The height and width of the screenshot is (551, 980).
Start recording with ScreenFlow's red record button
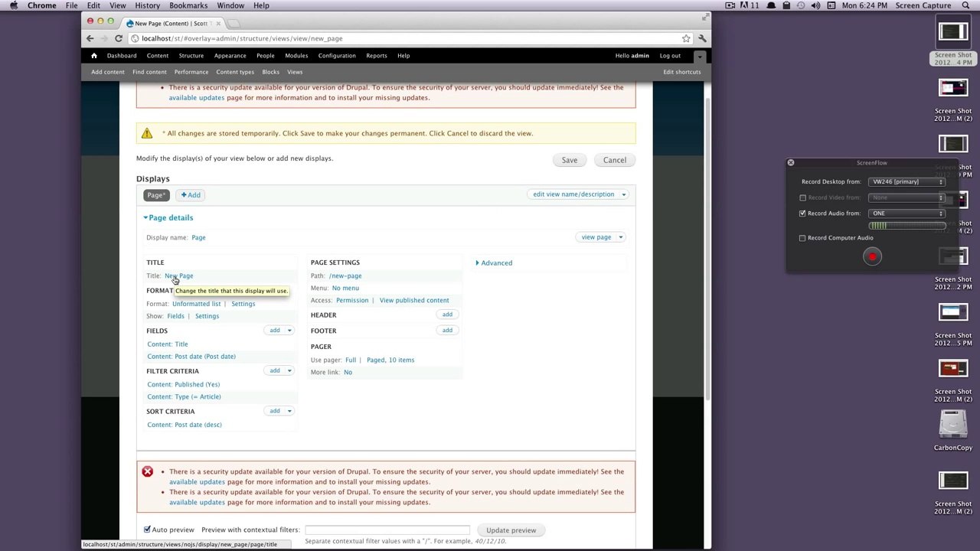[x=872, y=257]
